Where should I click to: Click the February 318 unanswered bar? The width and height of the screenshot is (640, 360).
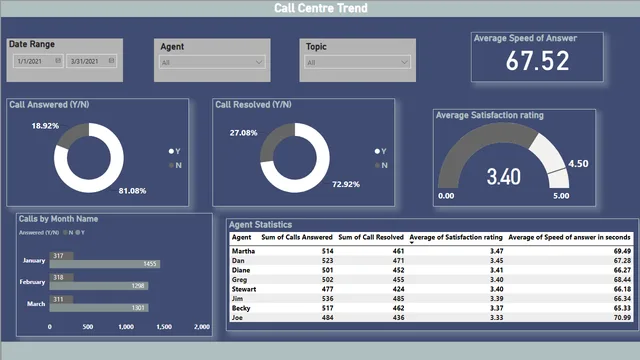(62, 278)
